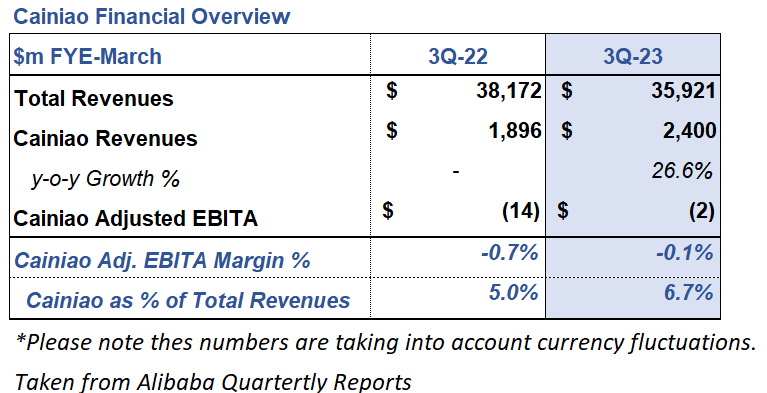
Task: Click the Alibaba Quarterly Reports source note
Action: point(213,382)
